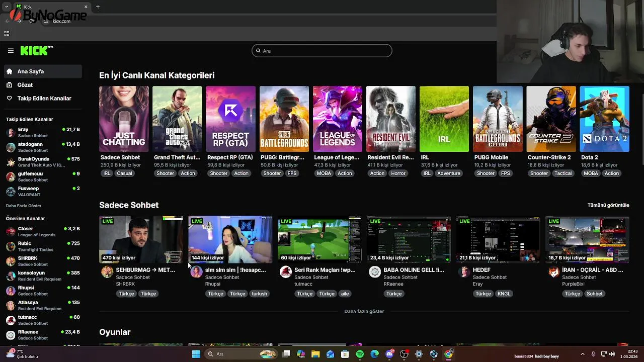Load more streams with Daha fazla göster
The width and height of the screenshot is (644, 362).
(x=364, y=311)
